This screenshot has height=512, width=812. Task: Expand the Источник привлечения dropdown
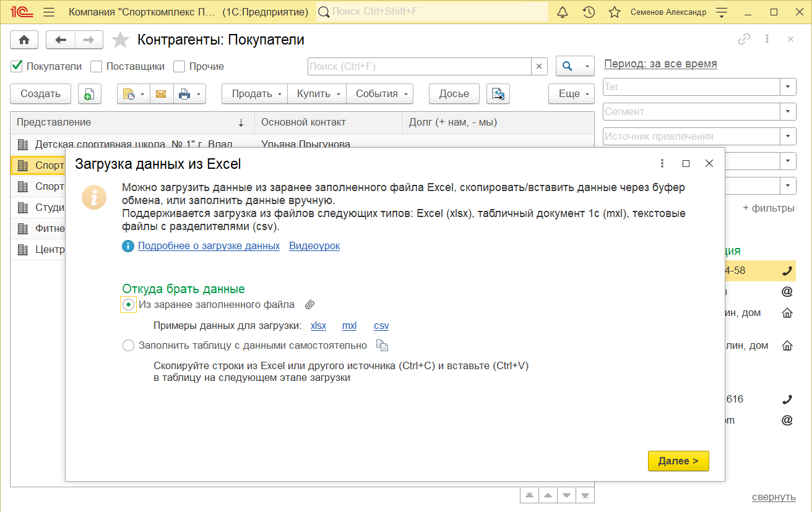788,136
